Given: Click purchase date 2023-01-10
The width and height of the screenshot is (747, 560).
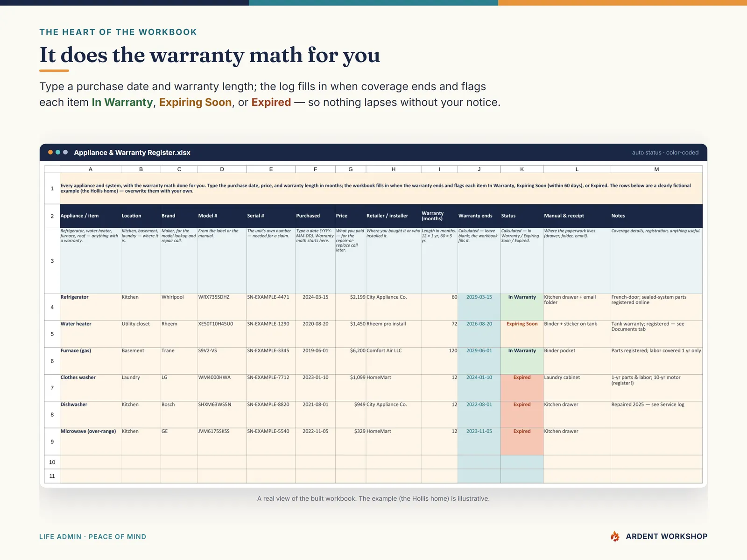Looking at the screenshot, I should click(315, 388).
